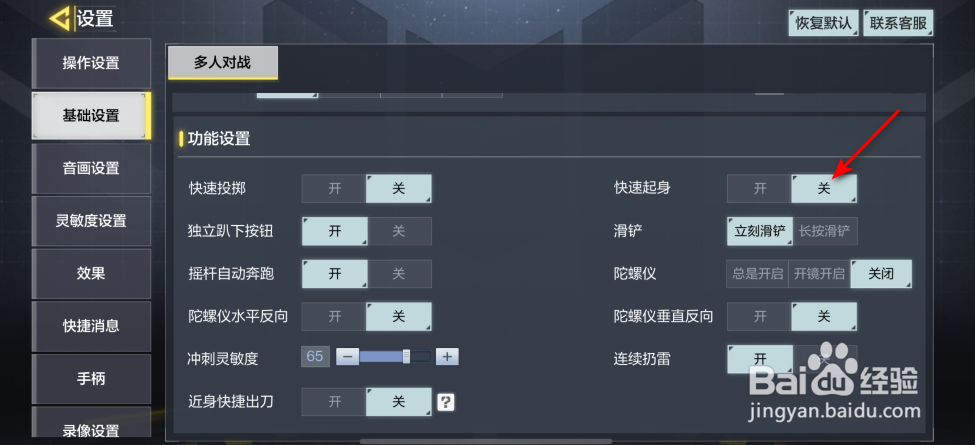Viewport: 975px width, 445px height.
Task: Click the 冲刺灵敏度 slider handle
Action: [x=406, y=356]
